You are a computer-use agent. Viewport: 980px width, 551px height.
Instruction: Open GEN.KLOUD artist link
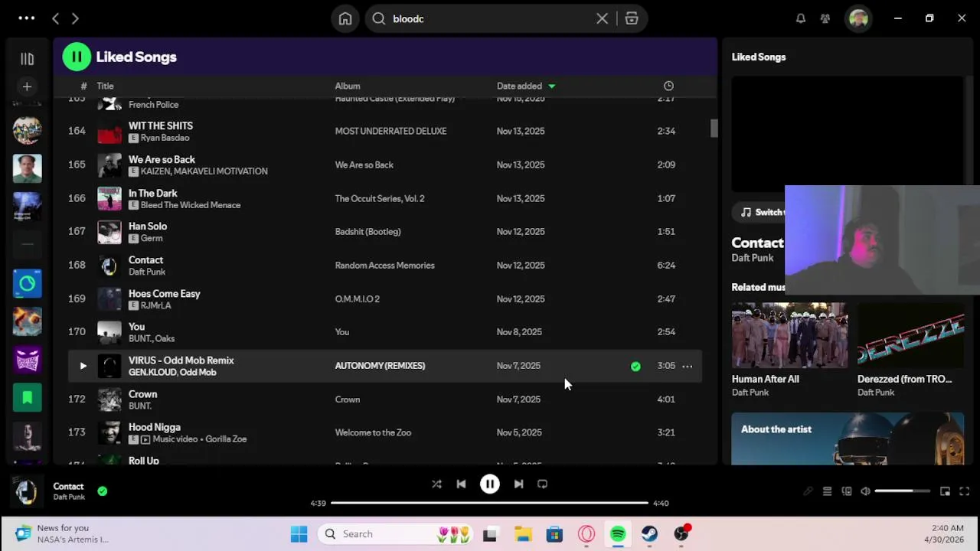coord(152,372)
